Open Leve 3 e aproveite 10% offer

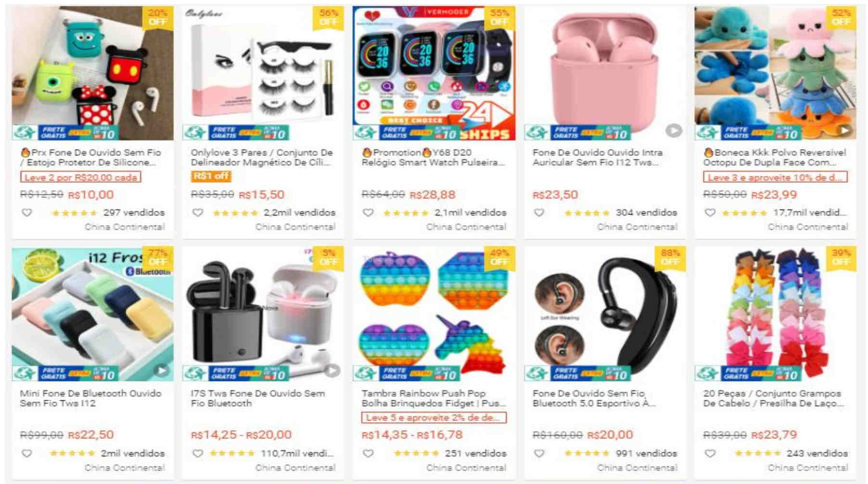775,177
